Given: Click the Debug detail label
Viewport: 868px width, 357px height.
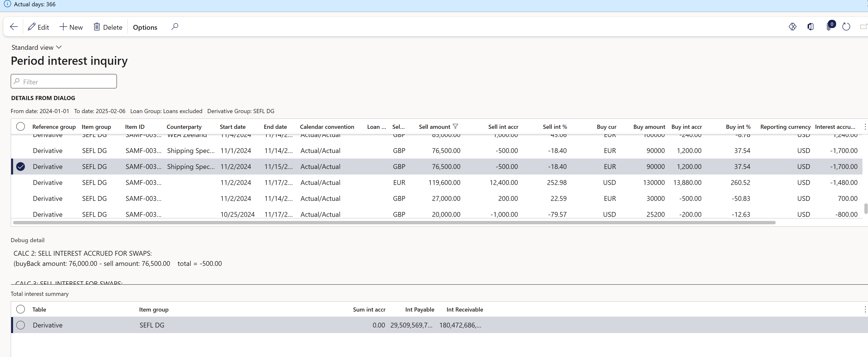Looking at the screenshot, I should point(27,240).
